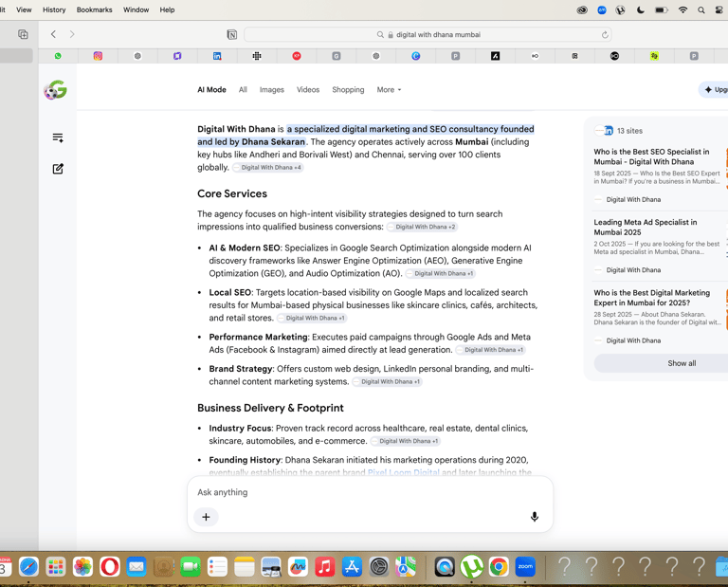
Task: Open 'Who is the Best SEO Specialist' link
Action: tap(651, 156)
